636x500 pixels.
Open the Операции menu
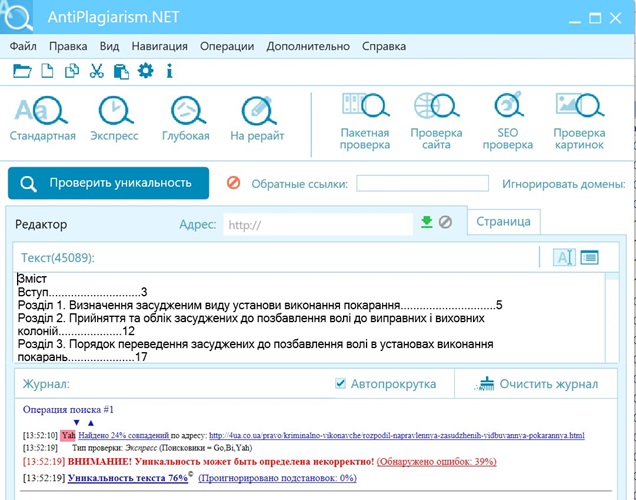click(227, 46)
